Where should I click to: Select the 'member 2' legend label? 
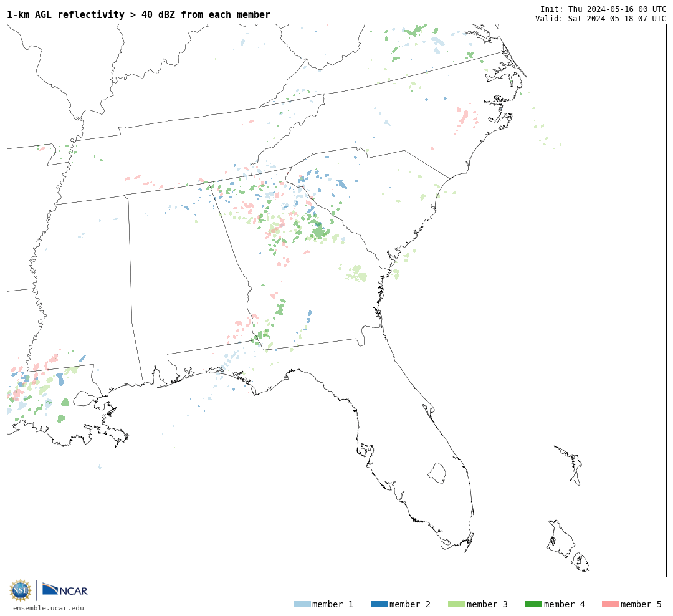coord(410,604)
